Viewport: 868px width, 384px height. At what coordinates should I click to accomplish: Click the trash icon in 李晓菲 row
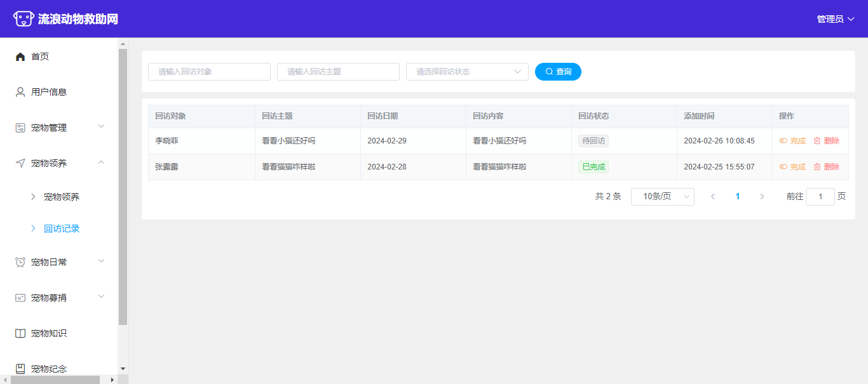817,141
